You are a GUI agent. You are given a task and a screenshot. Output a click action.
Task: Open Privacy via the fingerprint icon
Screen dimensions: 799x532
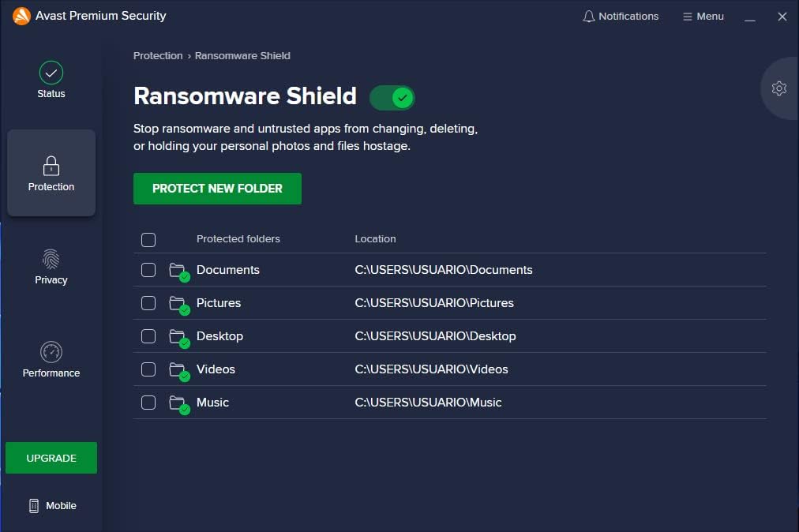51,258
